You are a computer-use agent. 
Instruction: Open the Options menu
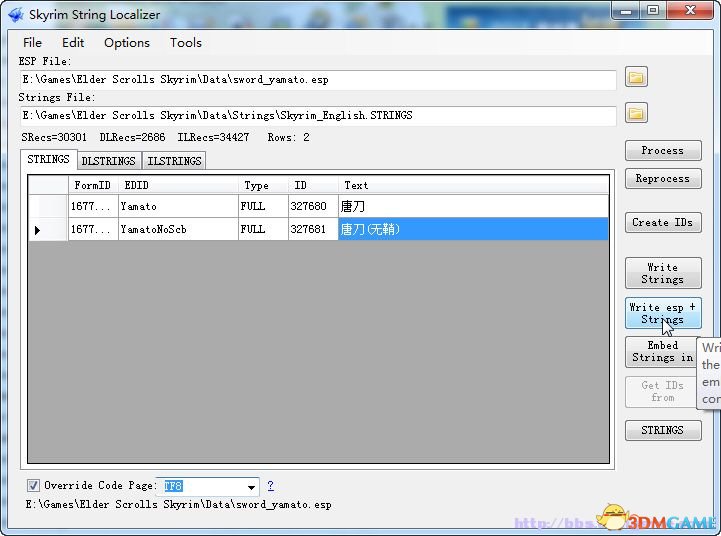pyautogui.click(x=127, y=43)
